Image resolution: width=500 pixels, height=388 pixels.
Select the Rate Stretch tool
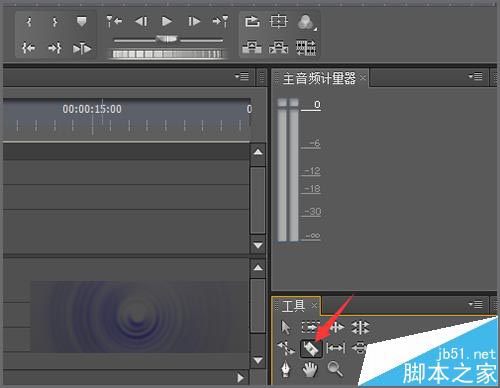tap(286, 348)
